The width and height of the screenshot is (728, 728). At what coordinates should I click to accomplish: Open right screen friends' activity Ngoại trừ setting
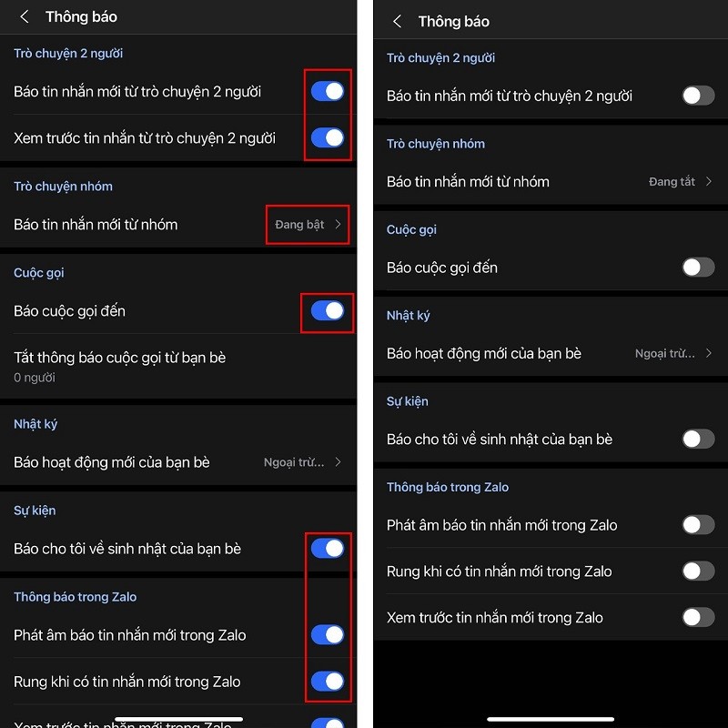coord(551,353)
